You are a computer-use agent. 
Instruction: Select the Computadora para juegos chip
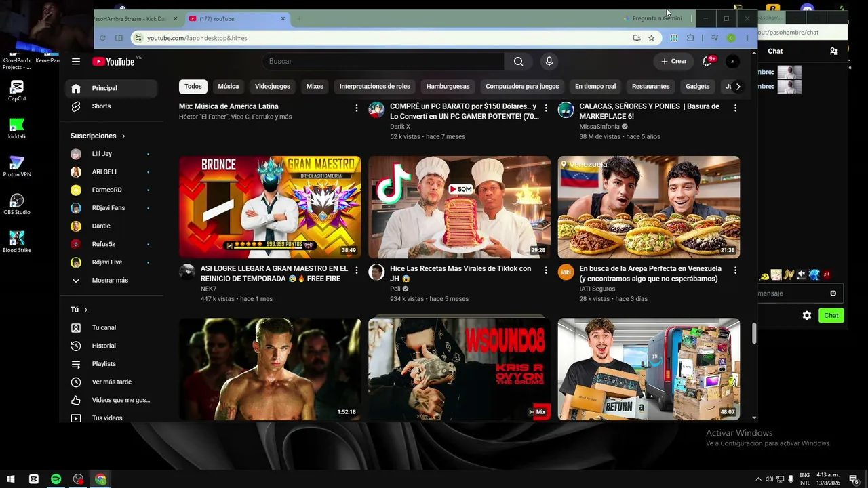(x=522, y=87)
